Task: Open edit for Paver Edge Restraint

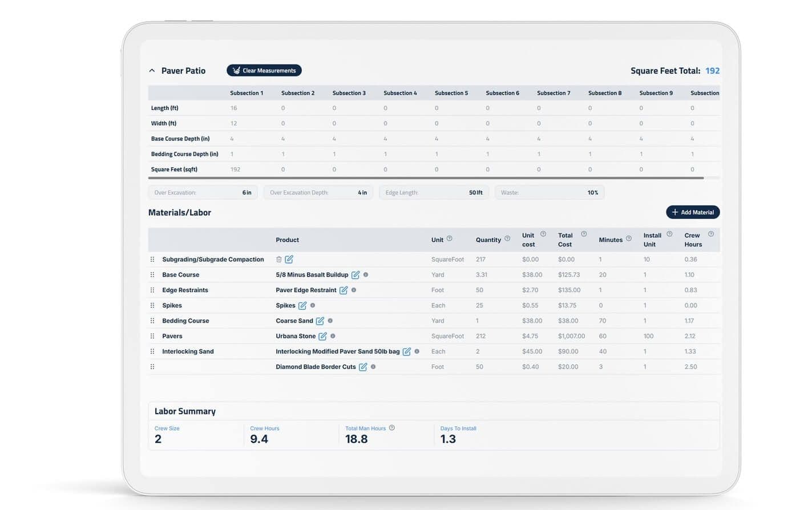Action: click(344, 290)
